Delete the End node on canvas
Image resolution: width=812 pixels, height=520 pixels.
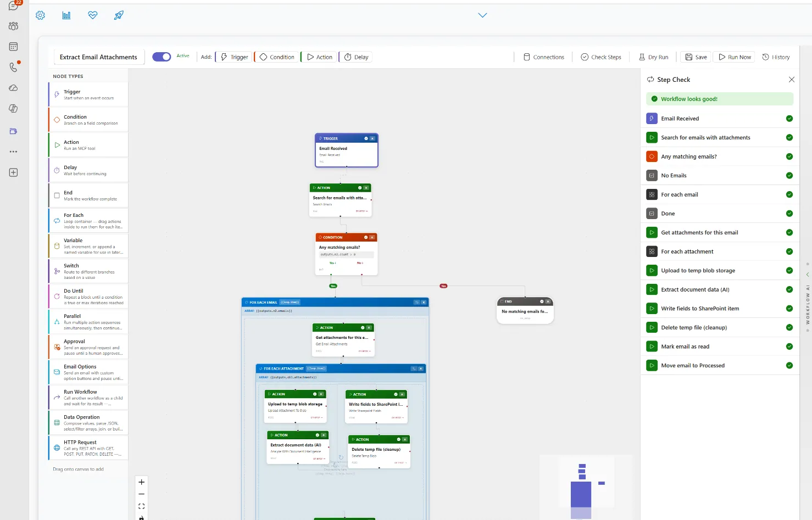point(548,301)
